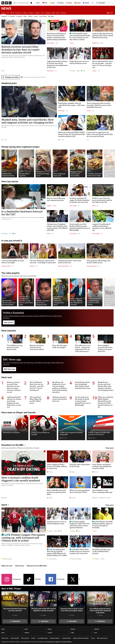Click View more beside Elsewhere on the BBC
This screenshot has height=644, width=115.
click(x=110, y=448)
